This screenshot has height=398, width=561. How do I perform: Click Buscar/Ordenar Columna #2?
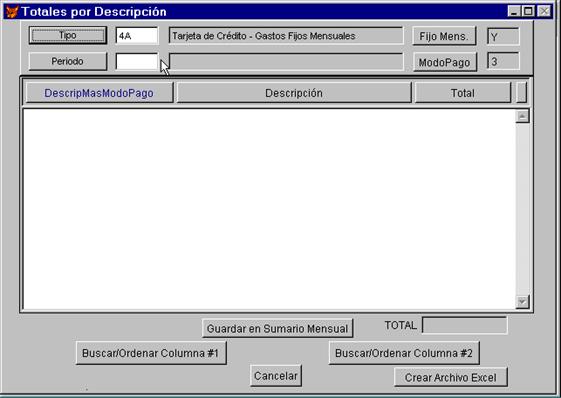pos(404,353)
